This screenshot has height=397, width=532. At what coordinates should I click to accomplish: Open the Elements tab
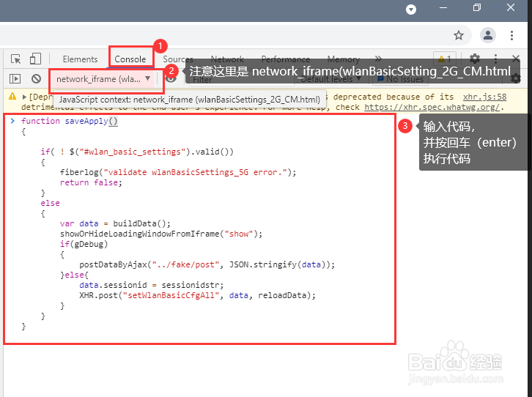click(80, 59)
